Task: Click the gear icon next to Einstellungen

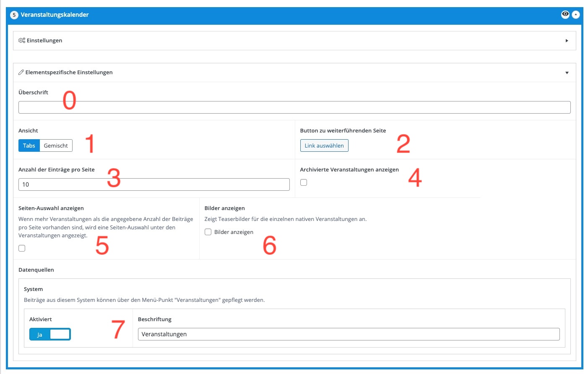Action: (x=22, y=41)
